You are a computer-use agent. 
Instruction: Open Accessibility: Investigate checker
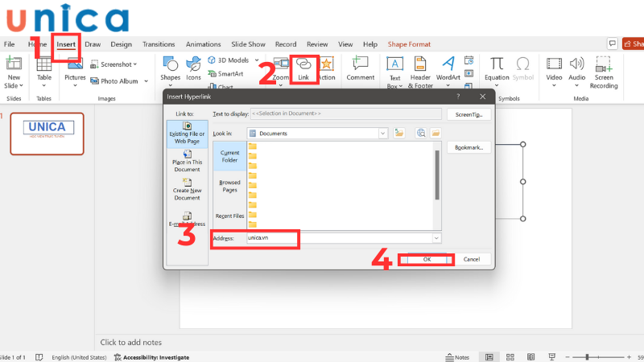pyautogui.click(x=151, y=357)
